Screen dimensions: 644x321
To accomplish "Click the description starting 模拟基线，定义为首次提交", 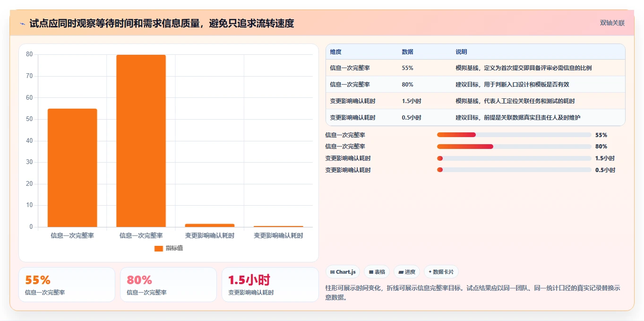I will [x=524, y=68].
